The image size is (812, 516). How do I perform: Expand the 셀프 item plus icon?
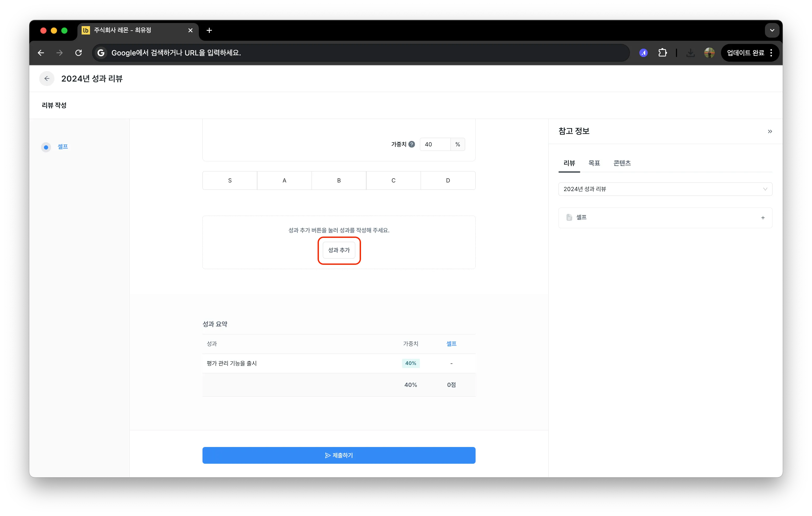pos(763,218)
